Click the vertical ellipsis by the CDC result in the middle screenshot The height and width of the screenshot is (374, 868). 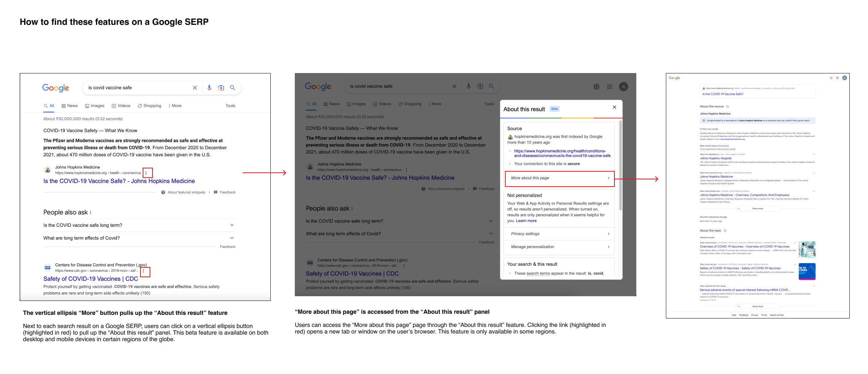[404, 266]
